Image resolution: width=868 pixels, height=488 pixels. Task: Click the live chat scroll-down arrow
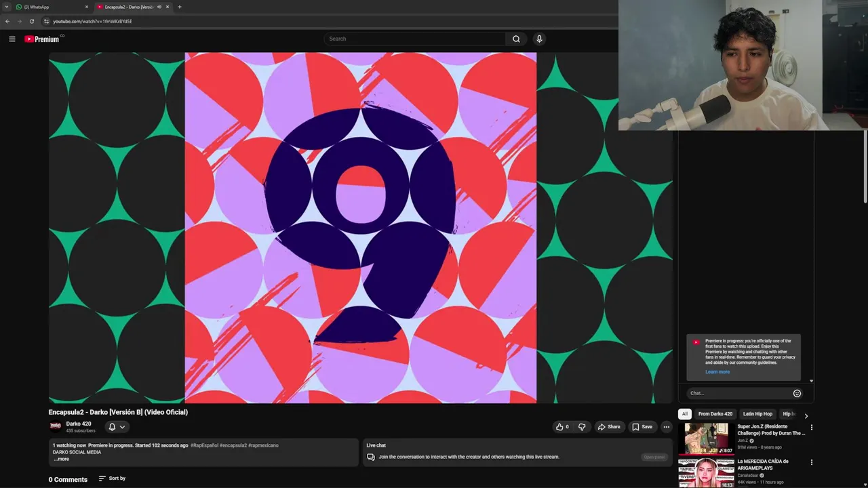811,381
